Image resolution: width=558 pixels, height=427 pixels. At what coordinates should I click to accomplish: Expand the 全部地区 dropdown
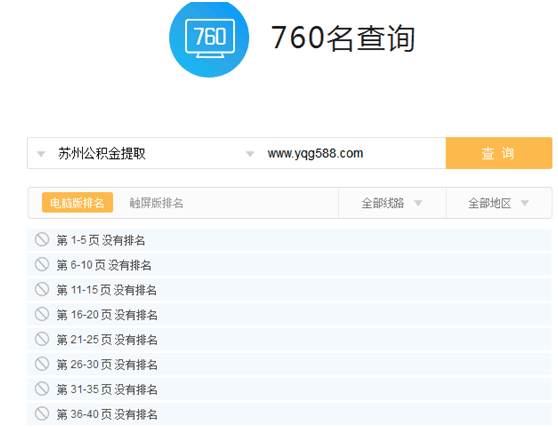point(499,203)
